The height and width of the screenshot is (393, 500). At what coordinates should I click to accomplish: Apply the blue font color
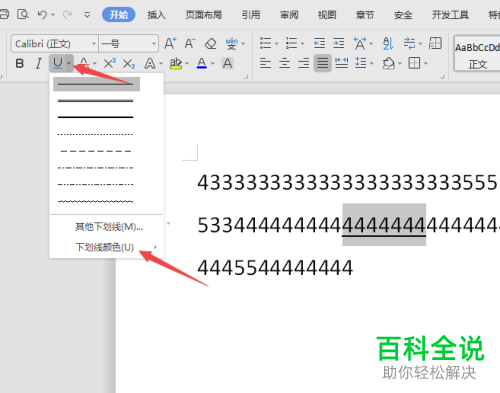pyautogui.click(x=202, y=63)
